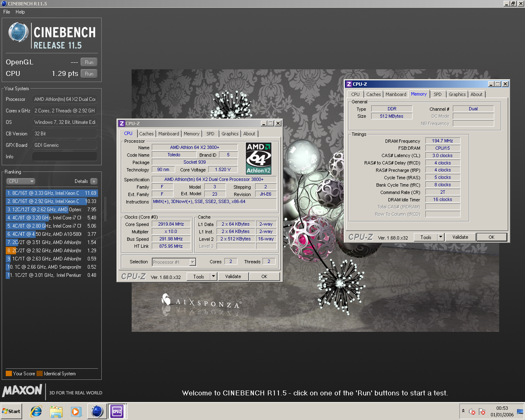Click the Identical System brown legend swatch

click(39, 374)
